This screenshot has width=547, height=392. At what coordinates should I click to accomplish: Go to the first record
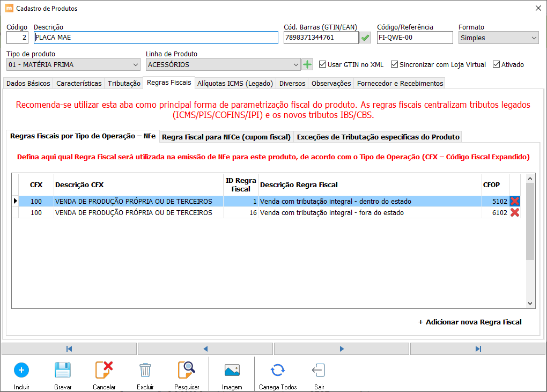tap(69, 349)
